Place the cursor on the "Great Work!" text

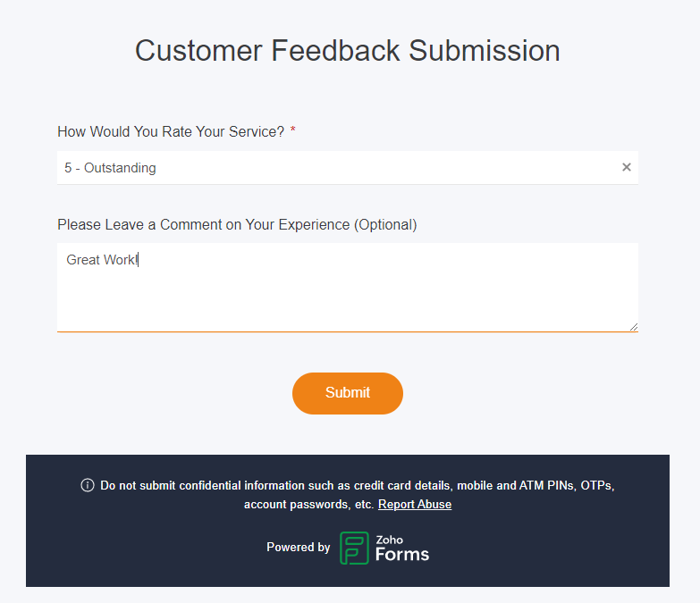[x=102, y=260]
